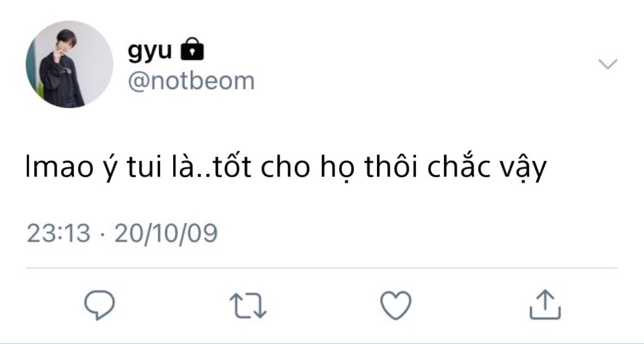Open gyu's profile picture
The width and height of the screenshot is (644, 344).
69,64
